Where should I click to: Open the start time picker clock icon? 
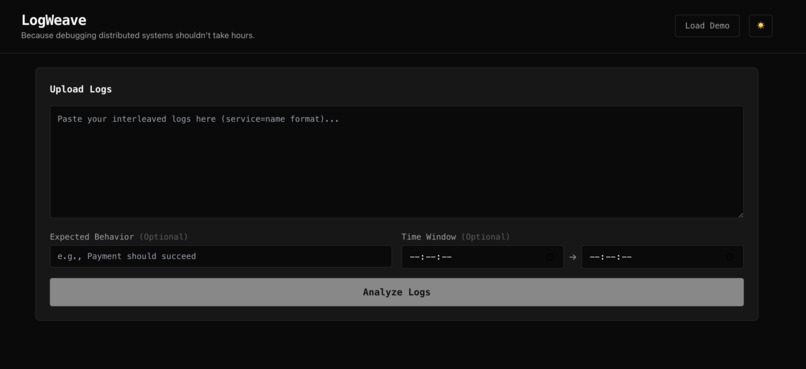(549, 257)
